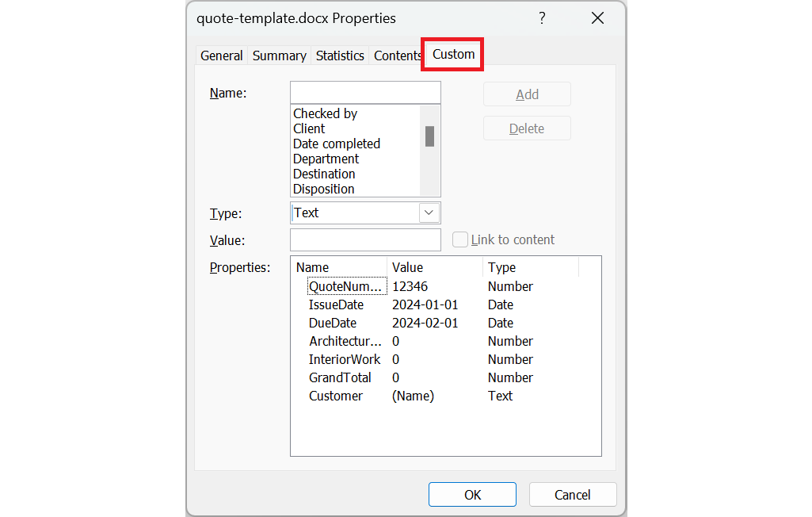Open the Summary tab
The image size is (812, 517).
click(279, 56)
